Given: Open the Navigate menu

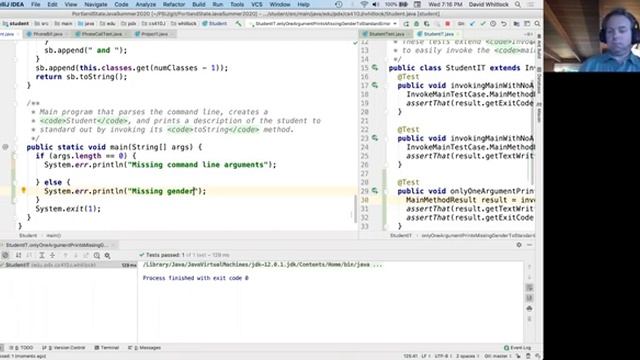Looking at the screenshot, I should (x=96, y=4).
